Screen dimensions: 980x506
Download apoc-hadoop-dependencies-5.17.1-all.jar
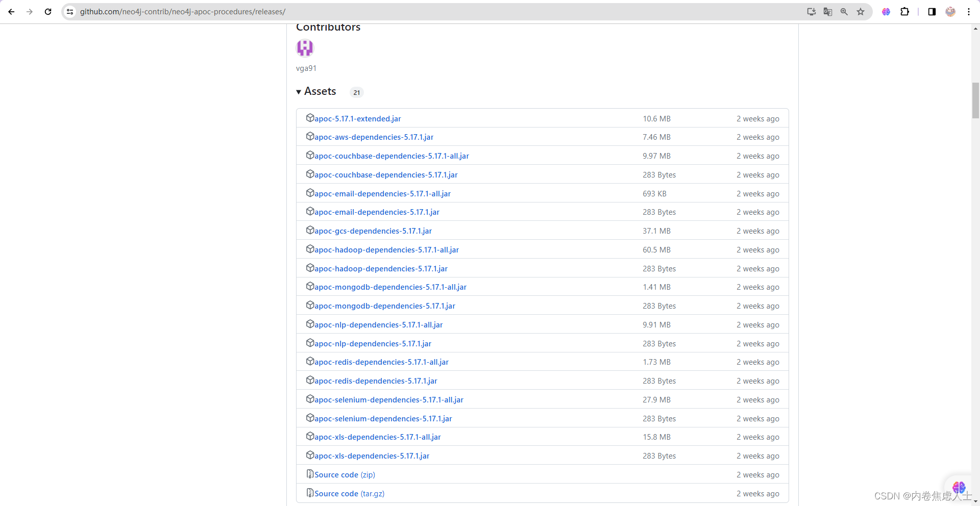(386, 250)
